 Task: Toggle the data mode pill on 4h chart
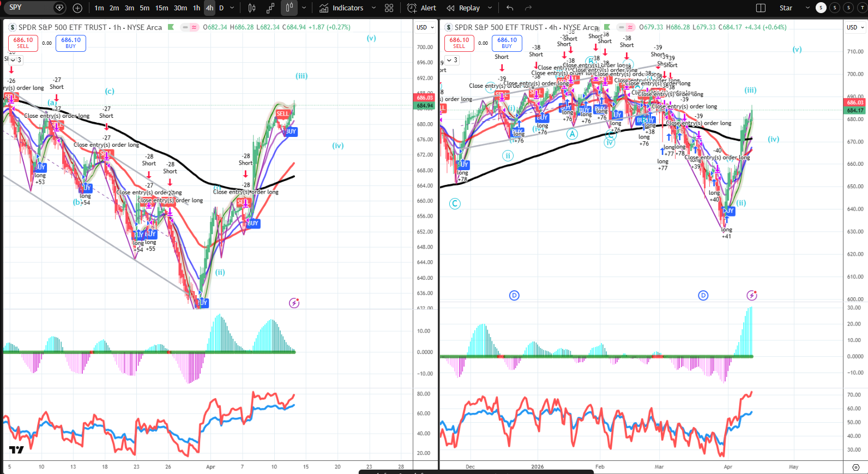pyautogui.click(x=626, y=27)
